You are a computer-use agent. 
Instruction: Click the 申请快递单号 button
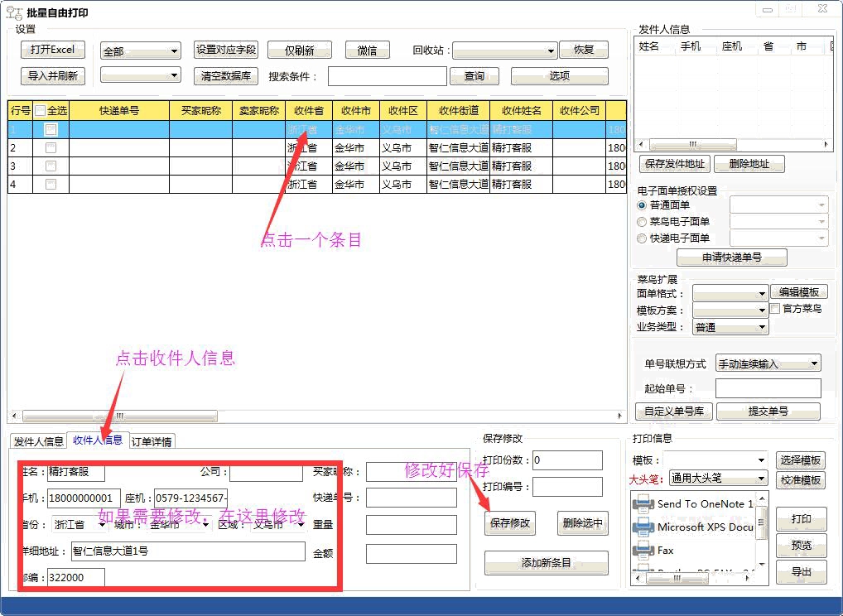730,257
